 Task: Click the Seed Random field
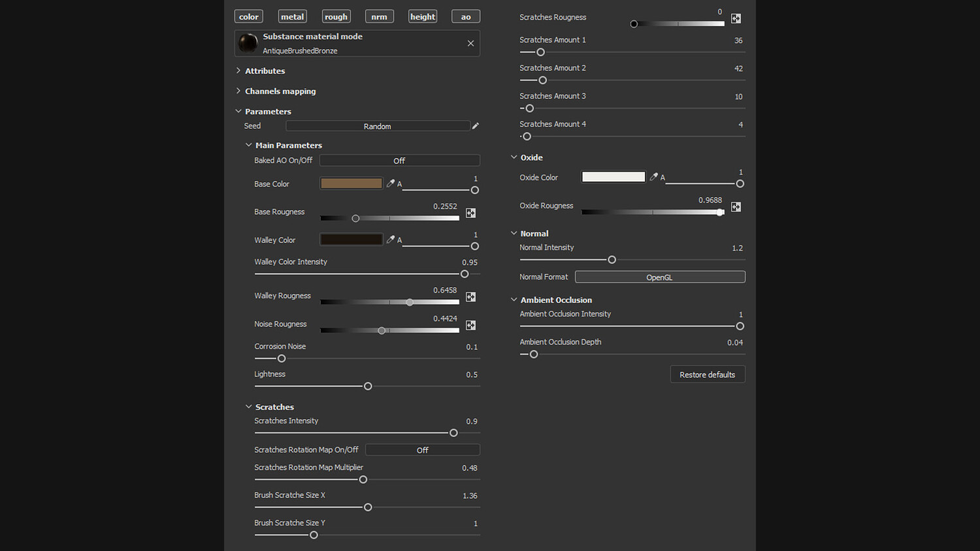(377, 126)
